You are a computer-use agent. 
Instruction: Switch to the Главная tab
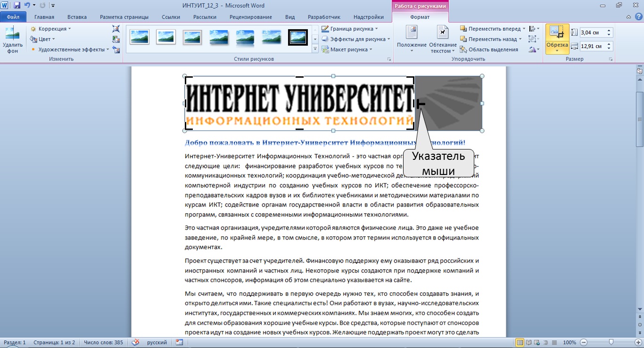[44, 17]
